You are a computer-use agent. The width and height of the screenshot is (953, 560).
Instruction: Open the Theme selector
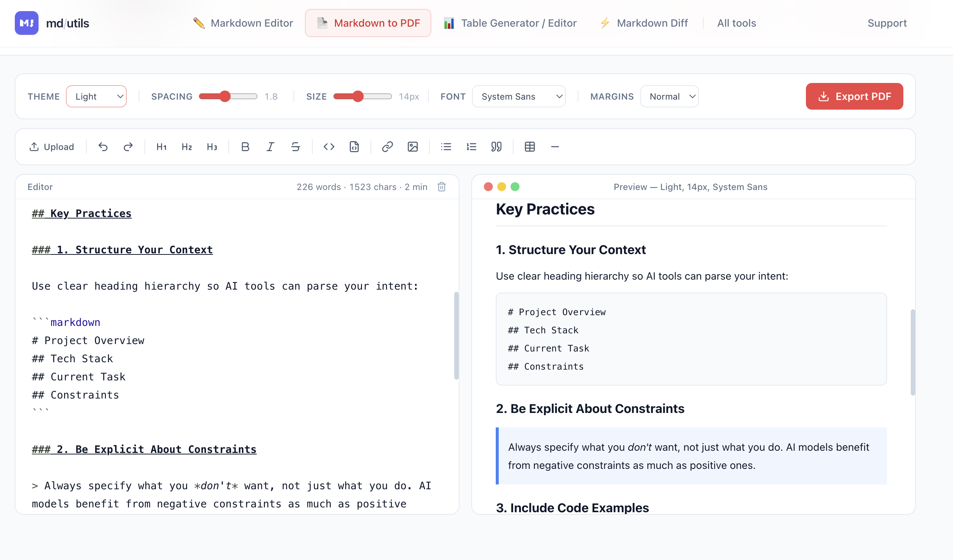coord(96,96)
